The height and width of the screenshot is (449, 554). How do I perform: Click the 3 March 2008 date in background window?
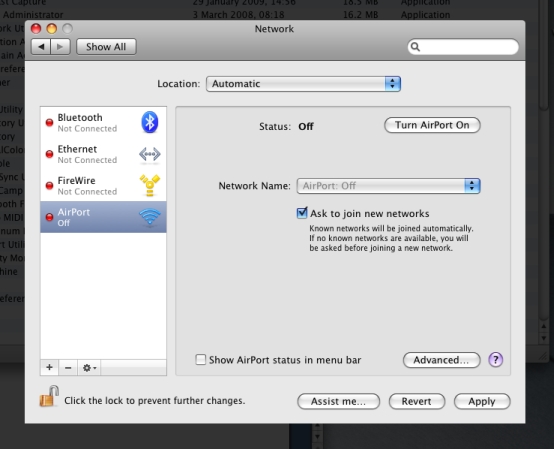coord(238,14)
